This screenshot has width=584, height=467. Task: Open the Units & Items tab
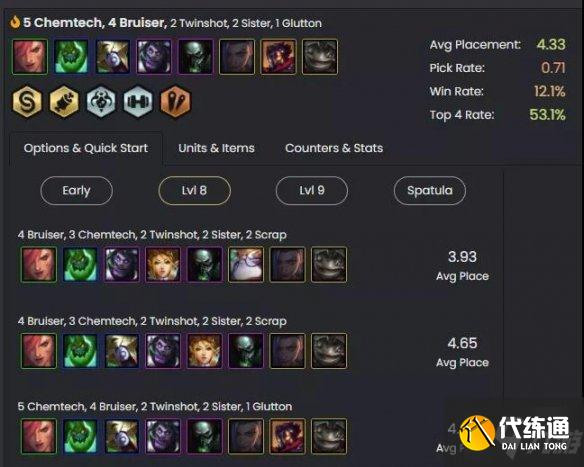tap(216, 148)
